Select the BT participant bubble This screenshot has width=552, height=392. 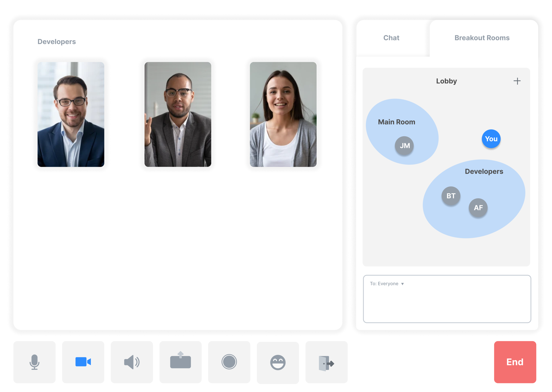[451, 196]
